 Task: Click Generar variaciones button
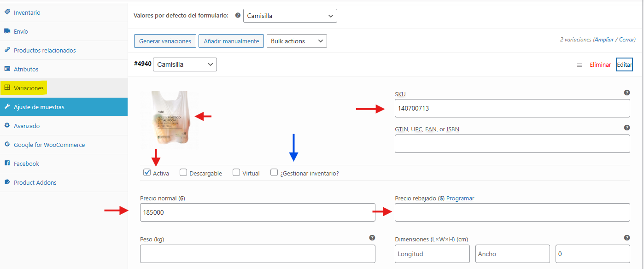pyautogui.click(x=165, y=41)
